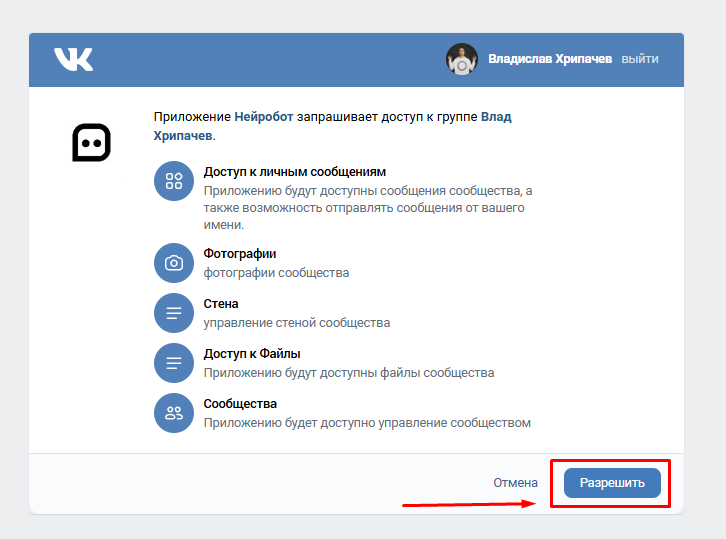
Task: Click text Приложению будет доступно управление сообществом
Action: [367, 423]
